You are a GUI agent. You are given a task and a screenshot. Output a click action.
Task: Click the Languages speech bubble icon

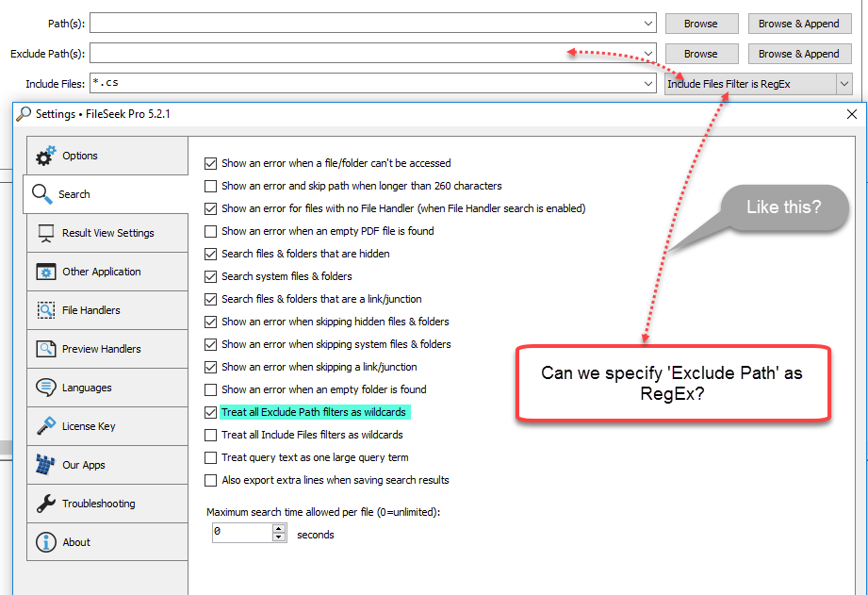point(45,388)
